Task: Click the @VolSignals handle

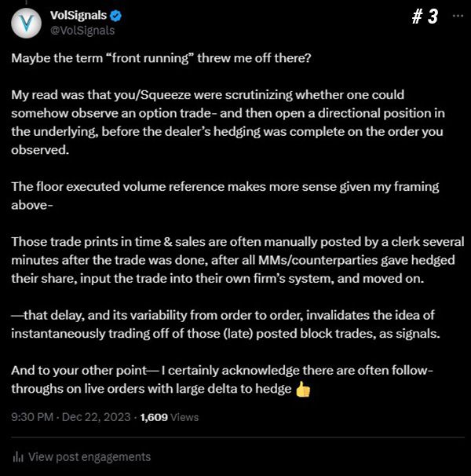Action: tap(81, 30)
